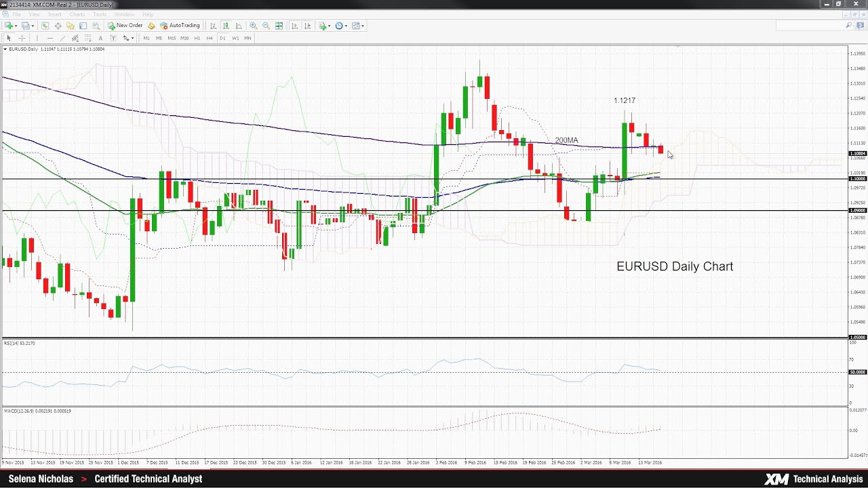Select the Trendline drawing tool
Screen dimensions: 868x488
[62, 38]
